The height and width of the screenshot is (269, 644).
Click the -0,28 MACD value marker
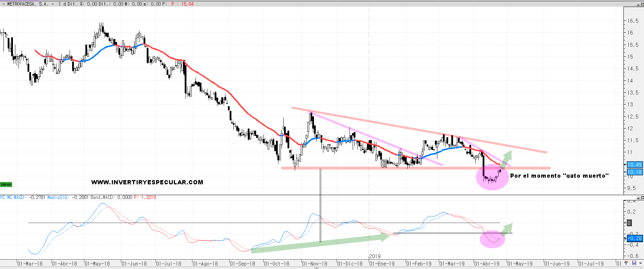tap(635, 238)
